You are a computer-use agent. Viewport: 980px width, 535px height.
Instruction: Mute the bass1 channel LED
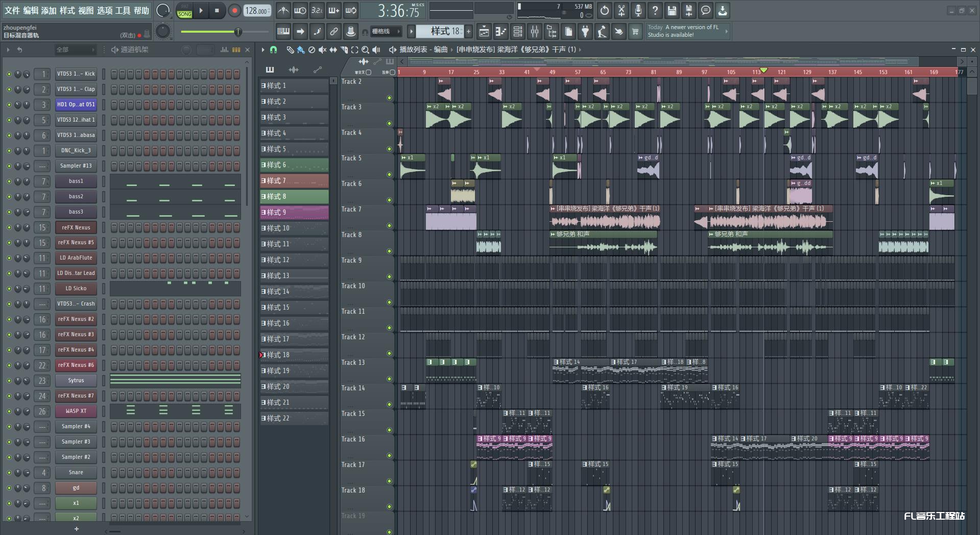point(9,181)
